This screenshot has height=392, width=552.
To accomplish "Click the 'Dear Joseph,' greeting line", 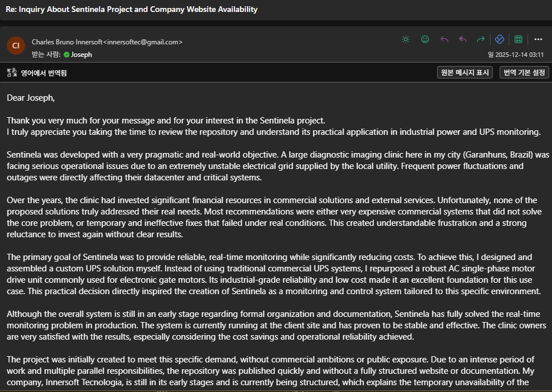I will coord(31,97).
